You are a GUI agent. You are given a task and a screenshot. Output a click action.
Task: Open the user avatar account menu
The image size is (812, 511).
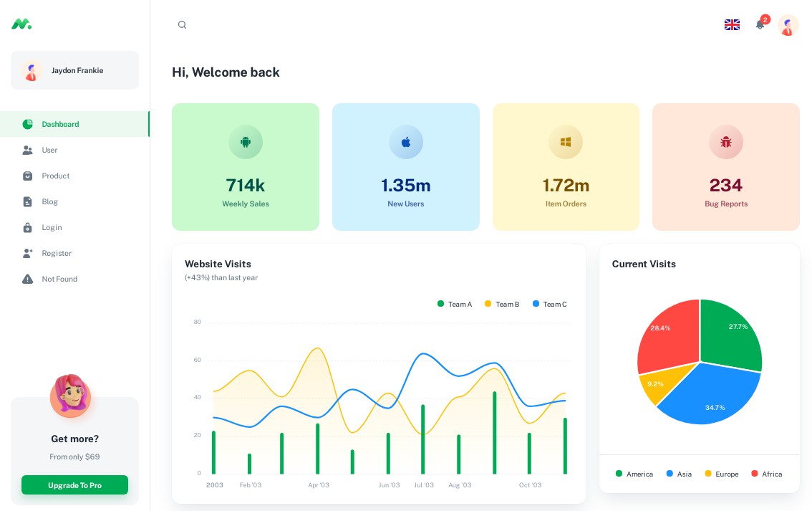coord(788,25)
